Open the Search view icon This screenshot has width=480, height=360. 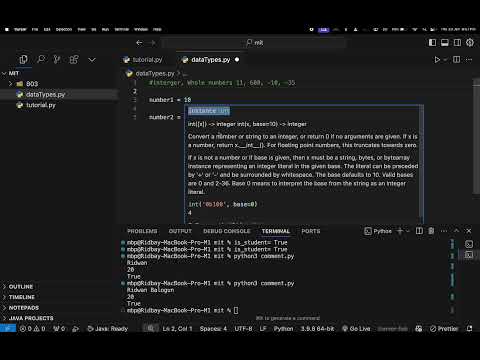(41, 60)
